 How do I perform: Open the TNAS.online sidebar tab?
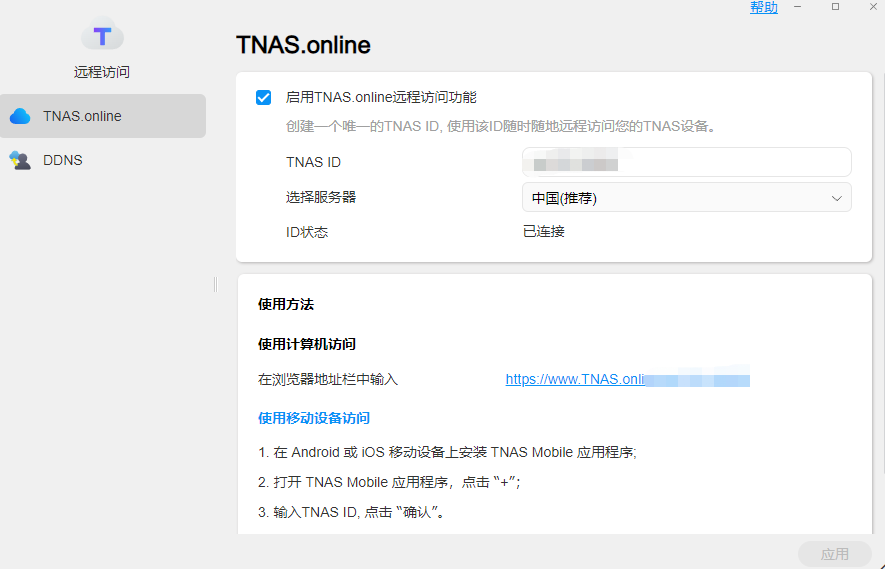pyautogui.click(x=103, y=116)
